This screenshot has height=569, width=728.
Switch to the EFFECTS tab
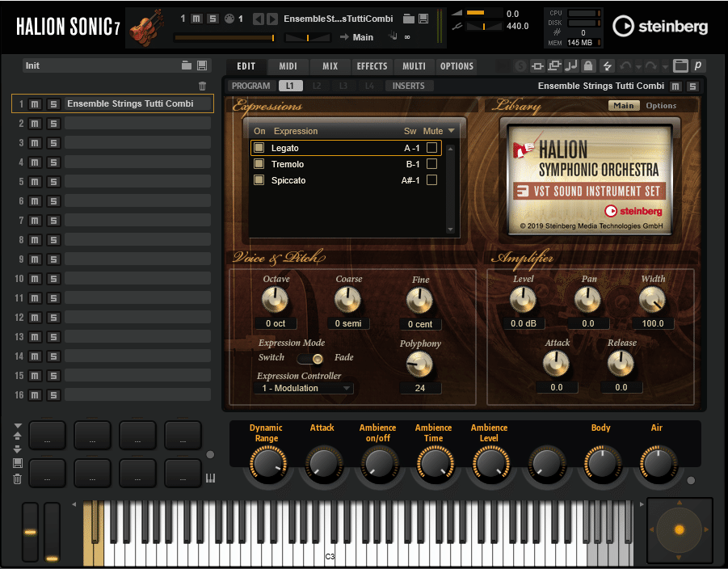tap(372, 66)
